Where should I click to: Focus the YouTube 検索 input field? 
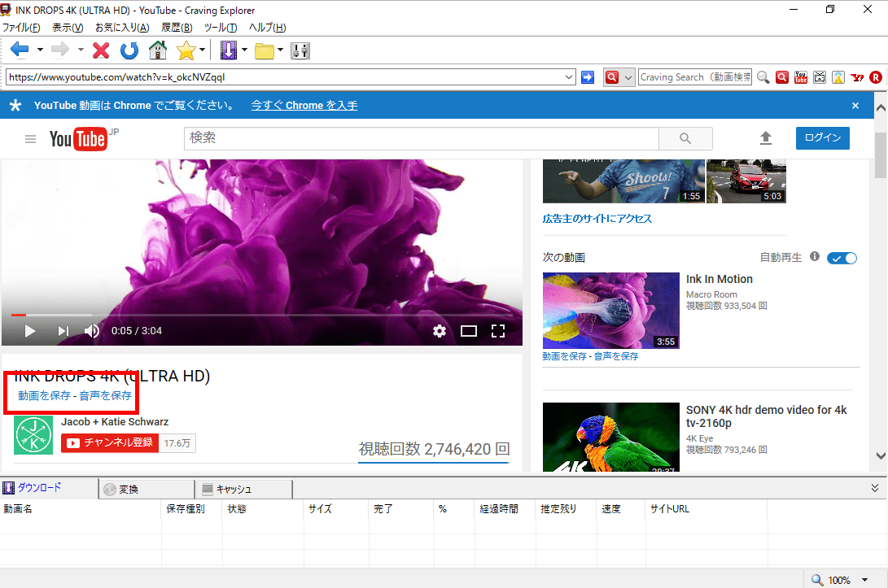pos(422,138)
